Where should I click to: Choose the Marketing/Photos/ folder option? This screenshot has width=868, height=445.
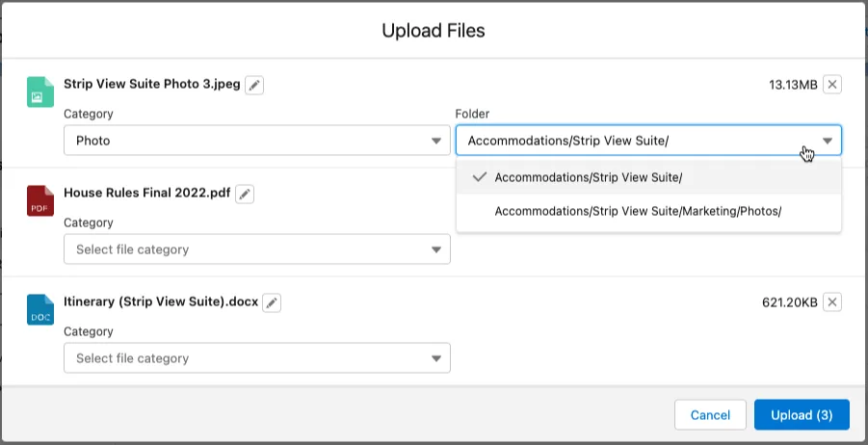[x=637, y=211]
